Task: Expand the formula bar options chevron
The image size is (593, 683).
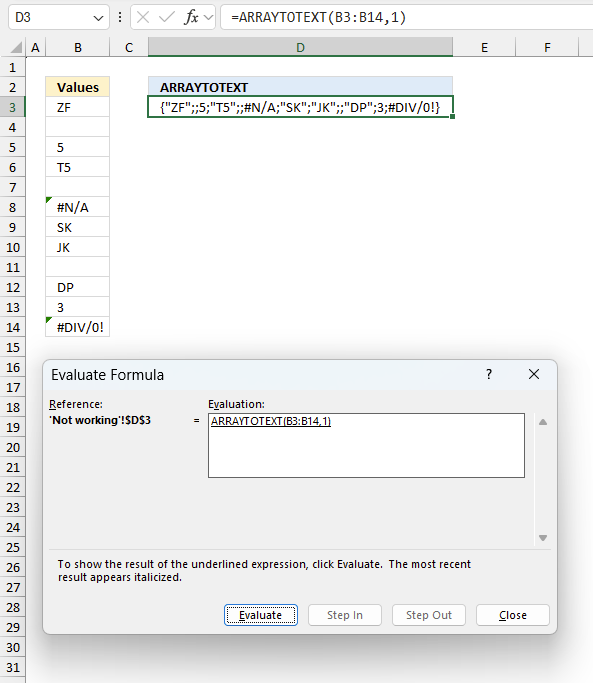Action: [x=209, y=18]
